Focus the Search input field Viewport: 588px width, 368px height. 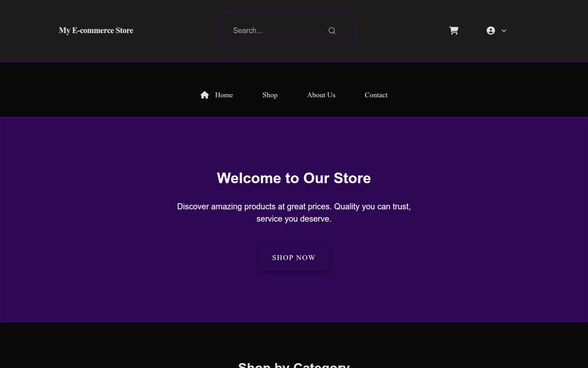click(288, 31)
